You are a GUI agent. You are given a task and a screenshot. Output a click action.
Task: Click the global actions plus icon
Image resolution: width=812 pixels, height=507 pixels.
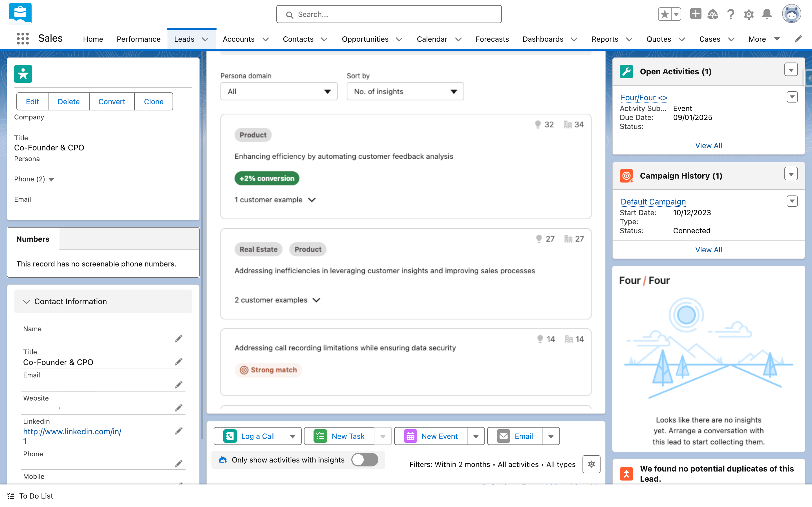(x=695, y=14)
